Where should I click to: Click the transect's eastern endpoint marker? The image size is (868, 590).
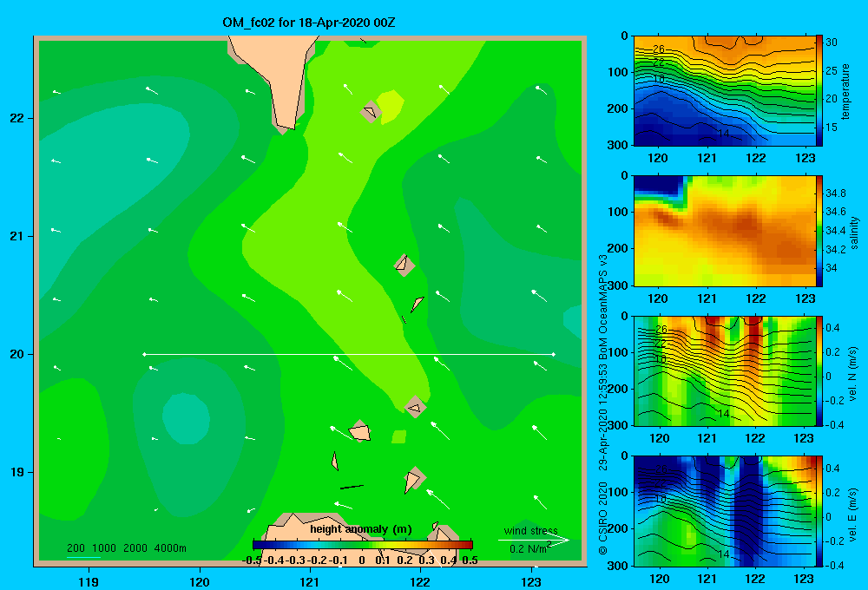coord(554,354)
